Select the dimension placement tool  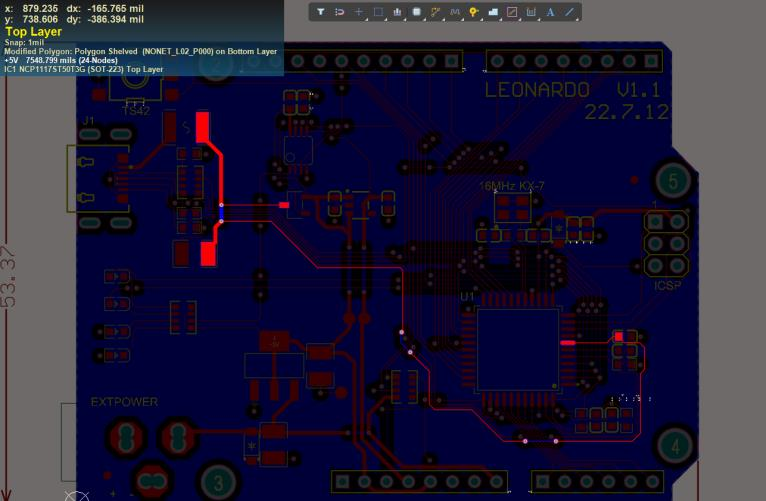tap(531, 12)
